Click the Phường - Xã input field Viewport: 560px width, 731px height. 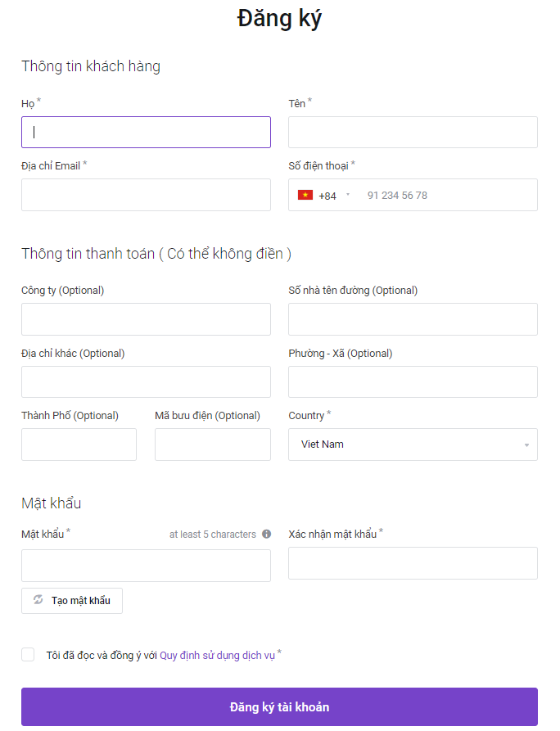coord(413,381)
